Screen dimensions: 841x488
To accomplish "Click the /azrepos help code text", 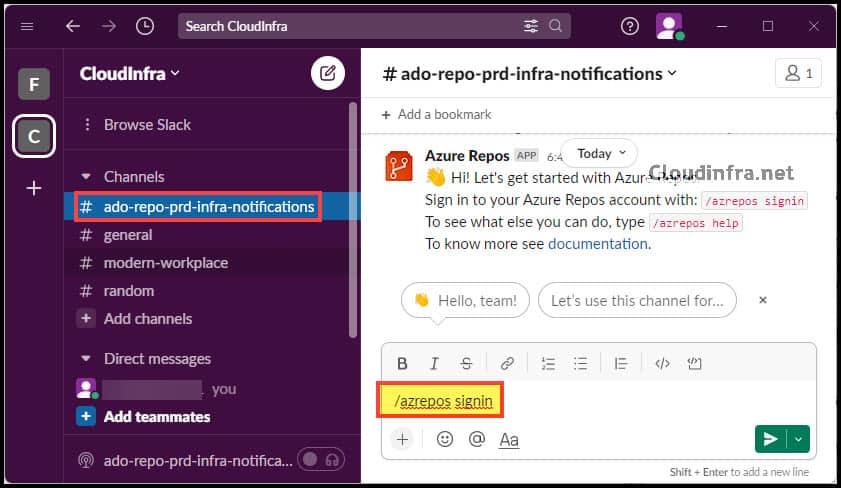I will point(696,223).
